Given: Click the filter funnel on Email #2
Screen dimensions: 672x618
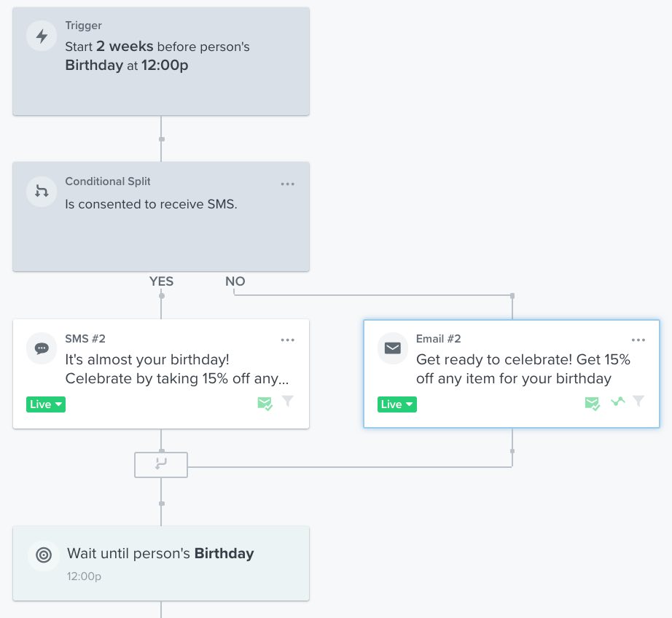Looking at the screenshot, I should [x=638, y=402].
